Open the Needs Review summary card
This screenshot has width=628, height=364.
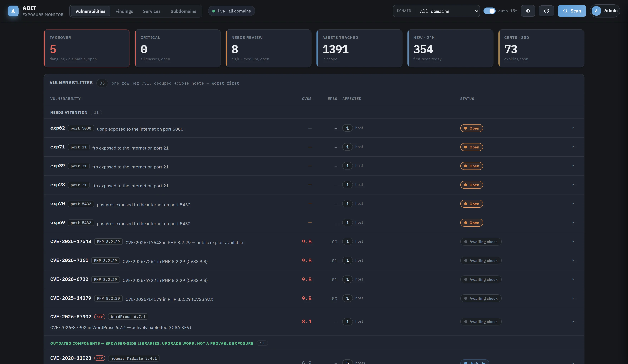click(x=269, y=48)
